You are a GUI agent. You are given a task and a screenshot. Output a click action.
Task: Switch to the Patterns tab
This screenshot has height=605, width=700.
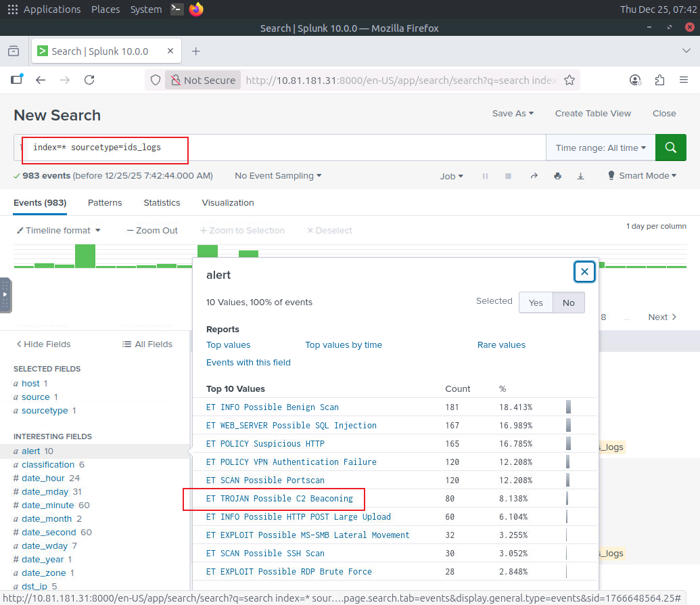(x=105, y=202)
